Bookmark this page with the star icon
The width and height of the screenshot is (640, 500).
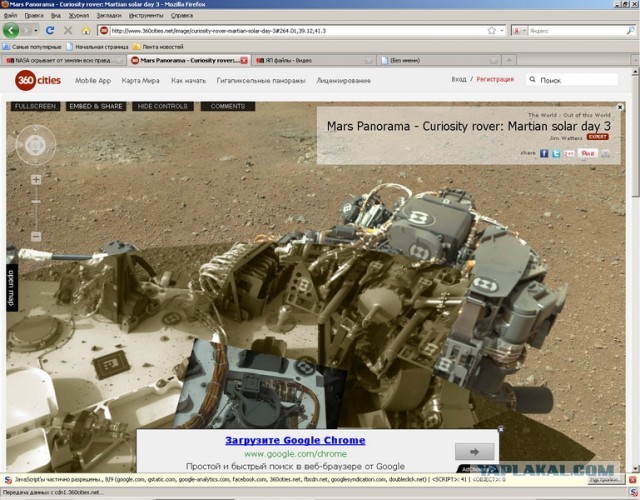(x=492, y=31)
